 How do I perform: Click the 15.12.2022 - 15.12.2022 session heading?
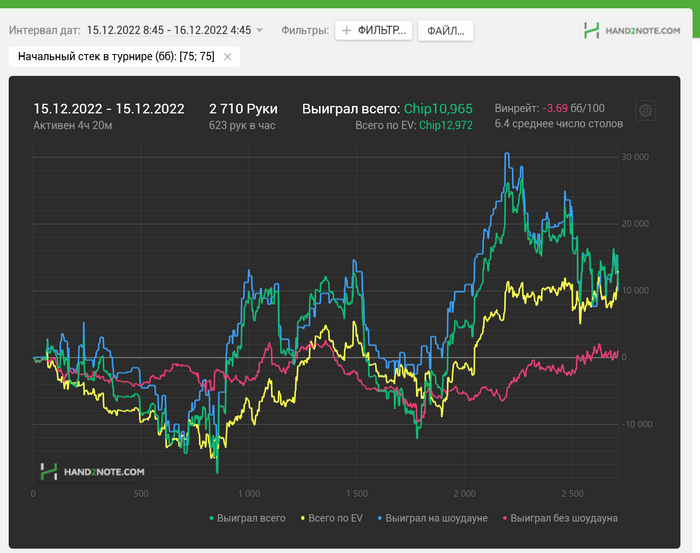pyautogui.click(x=109, y=108)
